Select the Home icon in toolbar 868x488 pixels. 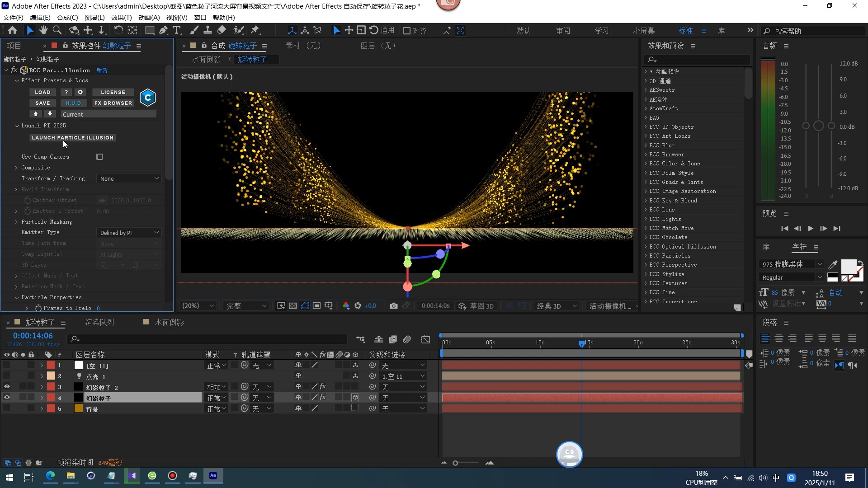[x=12, y=30]
